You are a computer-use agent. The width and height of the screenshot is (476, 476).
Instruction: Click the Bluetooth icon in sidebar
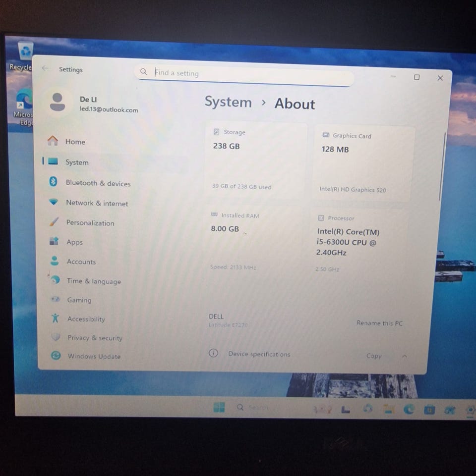[53, 182]
